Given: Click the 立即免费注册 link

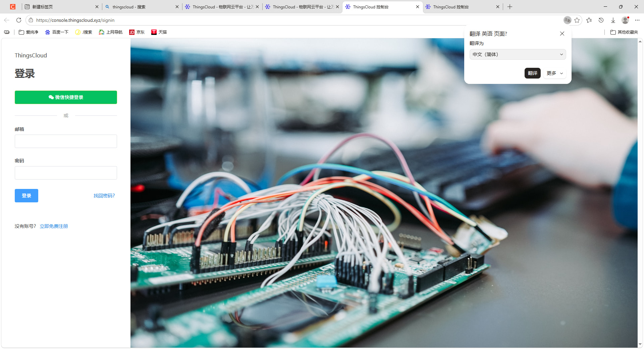Looking at the screenshot, I should (x=54, y=226).
